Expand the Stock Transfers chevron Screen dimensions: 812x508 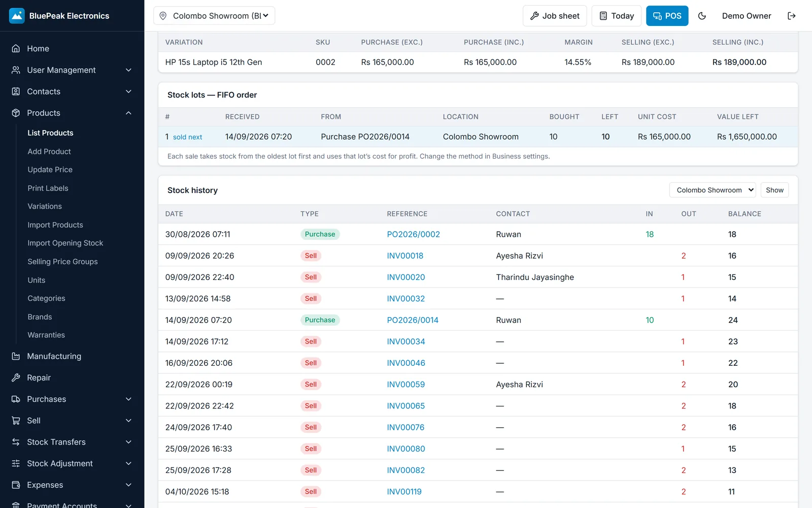[128, 442]
